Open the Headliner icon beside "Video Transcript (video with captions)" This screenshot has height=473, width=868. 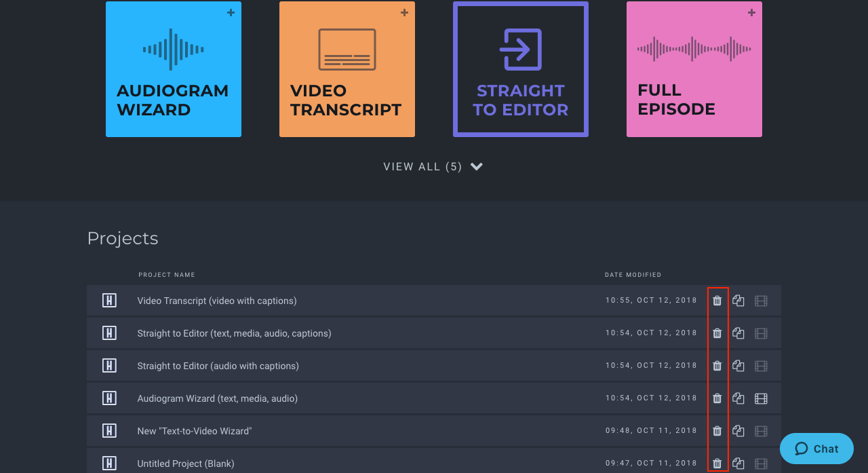pyautogui.click(x=109, y=300)
